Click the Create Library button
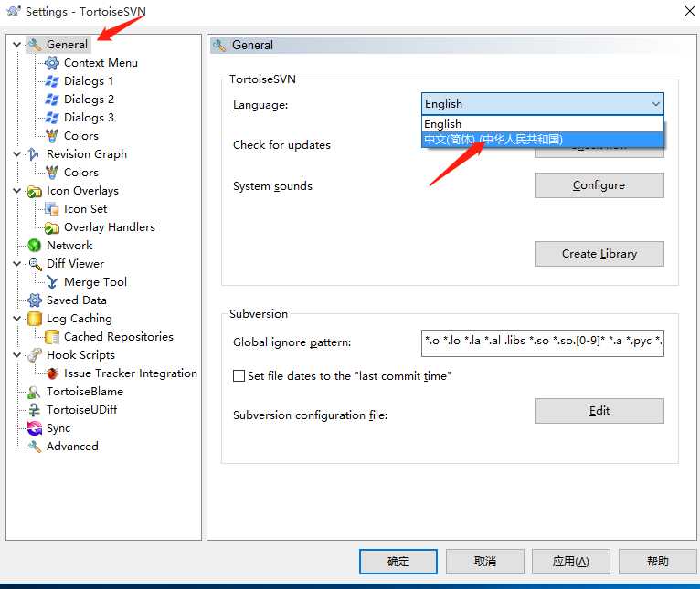The image size is (700, 589). click(x=599, y=254)
